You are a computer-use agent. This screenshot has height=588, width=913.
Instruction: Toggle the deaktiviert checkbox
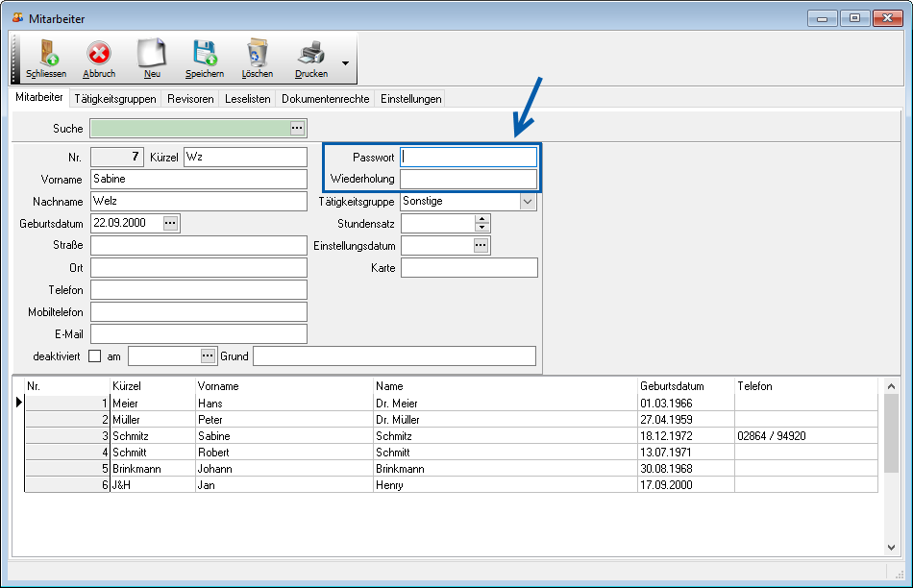(94, 356)
